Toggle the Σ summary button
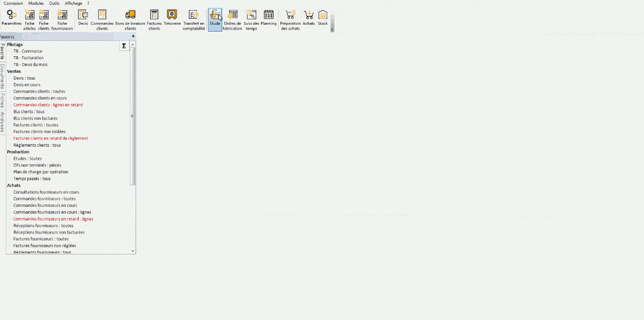The image size is (644, 320). point(124,45)
